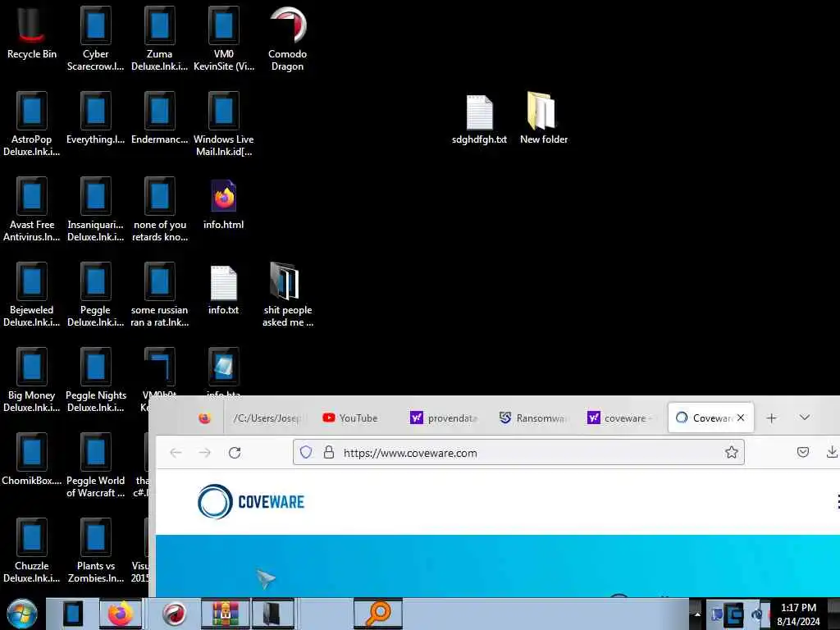The image size is (840, 630).
Task: Select Peggle Deluxe desktop icon
Action: (95, 294)
